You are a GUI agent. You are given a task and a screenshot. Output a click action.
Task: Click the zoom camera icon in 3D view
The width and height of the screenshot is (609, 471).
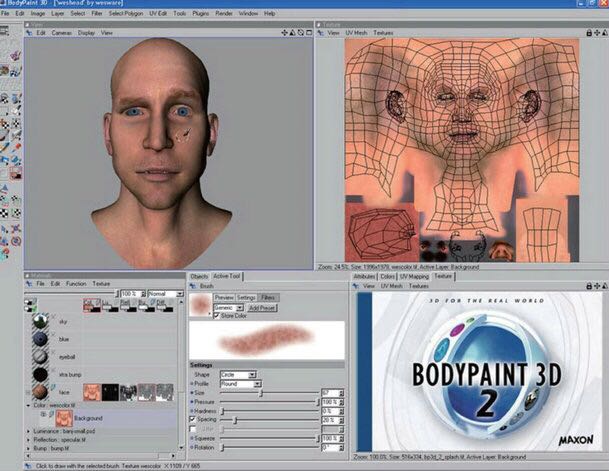pyautogui.click(x=292, y=33)
